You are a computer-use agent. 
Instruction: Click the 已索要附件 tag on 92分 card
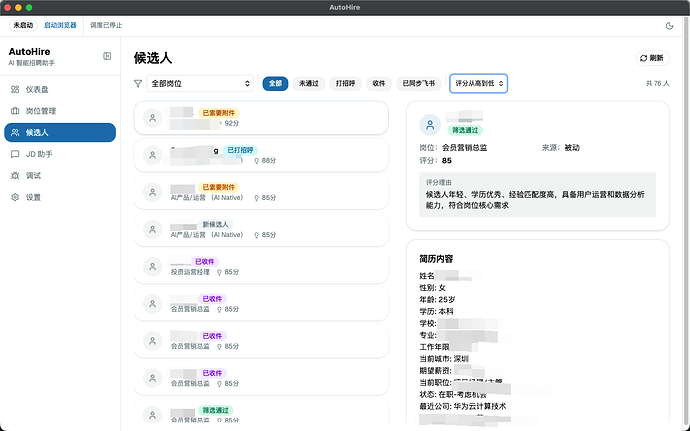(219, 113)
